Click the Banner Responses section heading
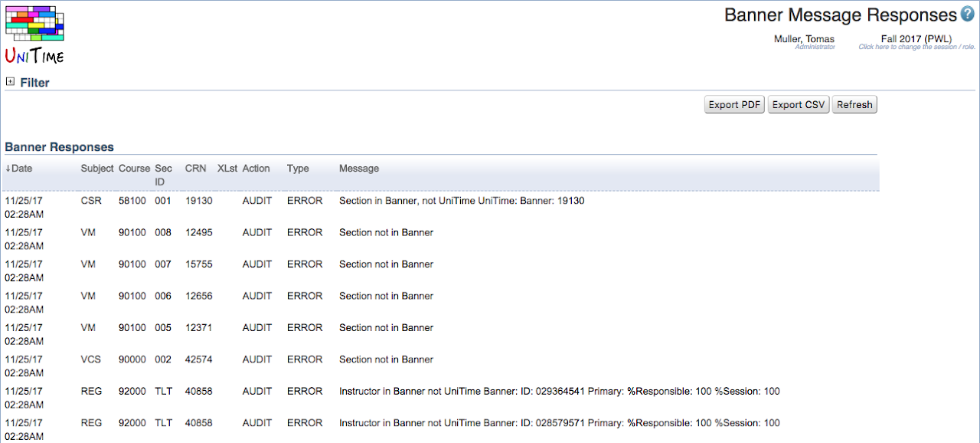 [x=59, y=147]
